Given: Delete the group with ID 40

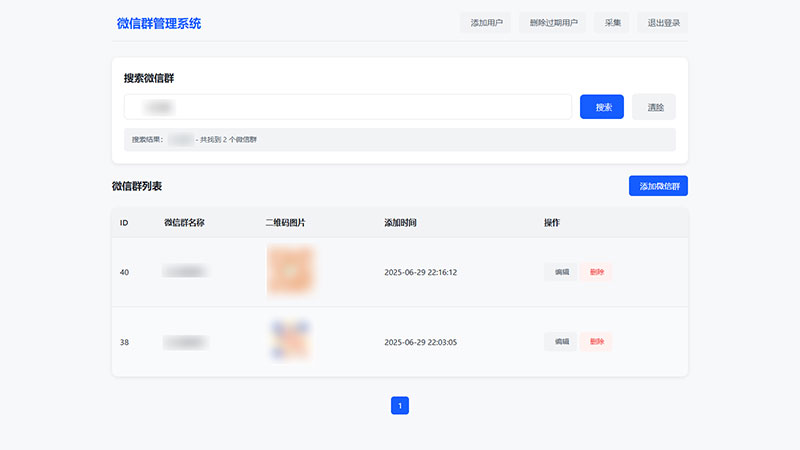Looking at the screenshot, I should (x=596, y=272).
